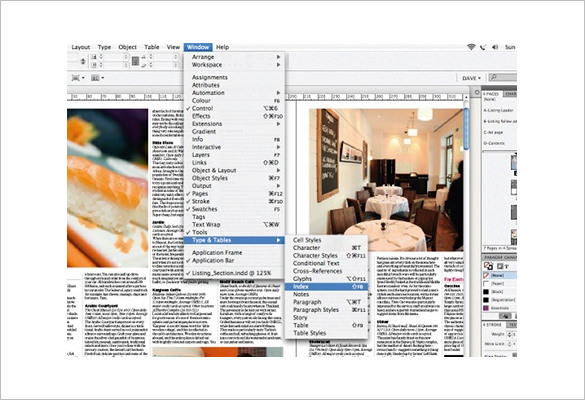Select the C-Ad page master
This screenshot has width=585, height=400.
[494, 132]
